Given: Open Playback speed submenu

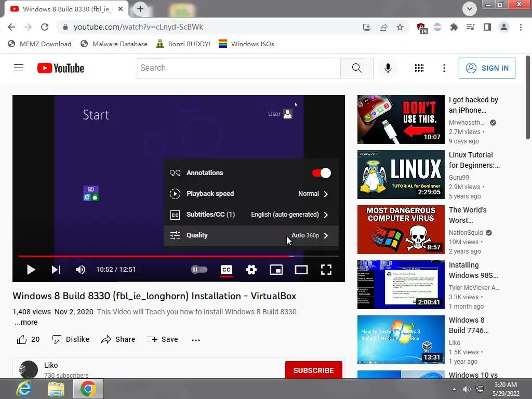Looking at the screenshot, I should click(251, 194).
